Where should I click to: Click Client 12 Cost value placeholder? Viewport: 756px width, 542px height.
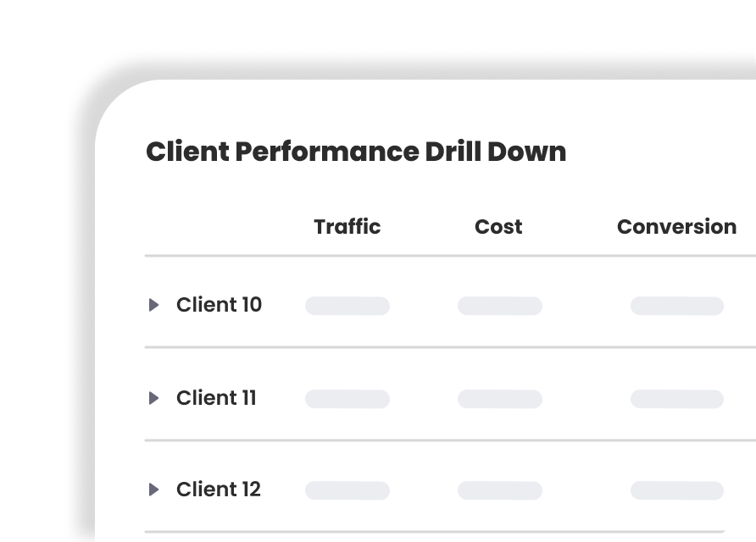tap(499, 490)
